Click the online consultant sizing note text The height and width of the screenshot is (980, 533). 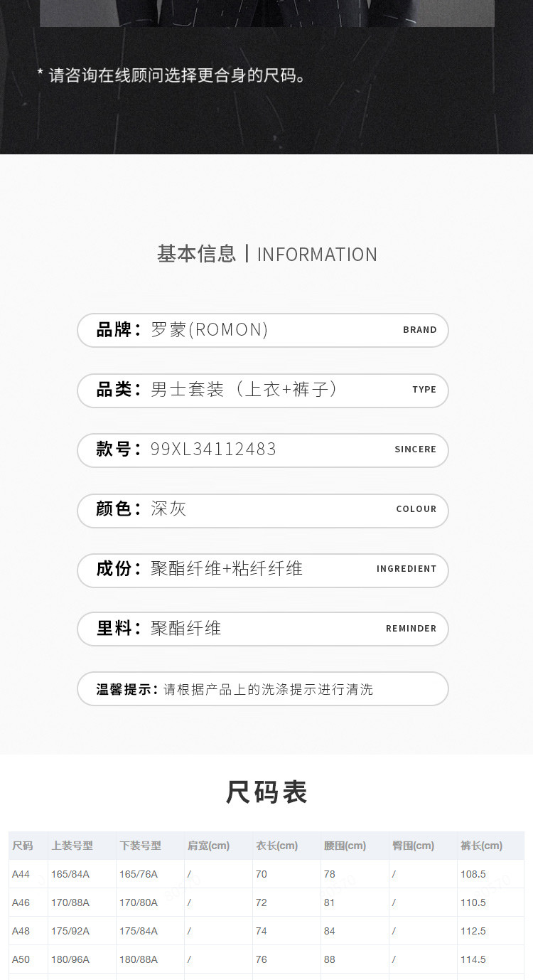172,75
